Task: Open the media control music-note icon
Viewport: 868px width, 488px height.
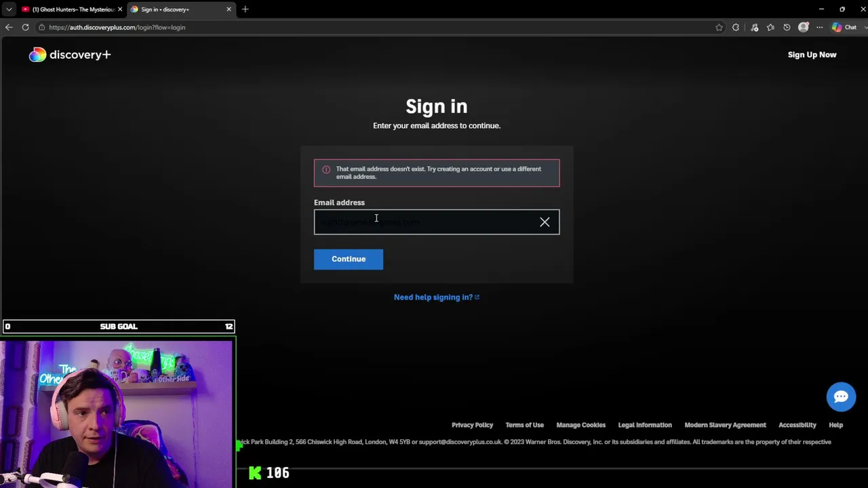Action: [x=754, y=27]
